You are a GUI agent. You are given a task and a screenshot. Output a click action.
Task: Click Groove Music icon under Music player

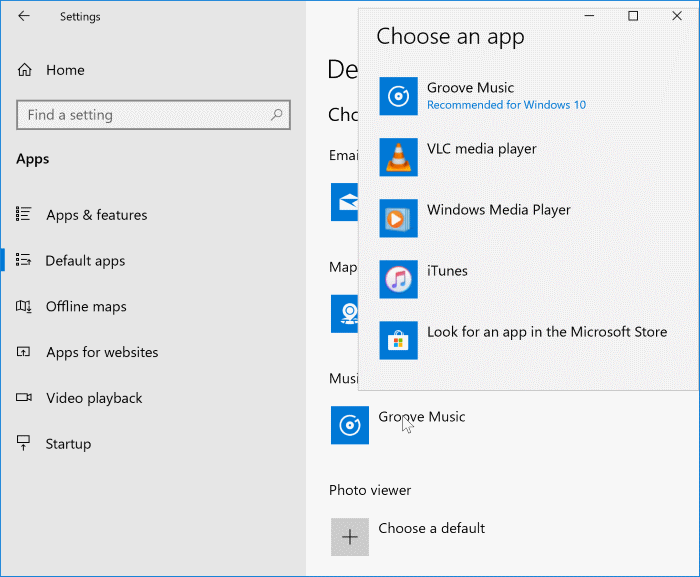[350, 425]
